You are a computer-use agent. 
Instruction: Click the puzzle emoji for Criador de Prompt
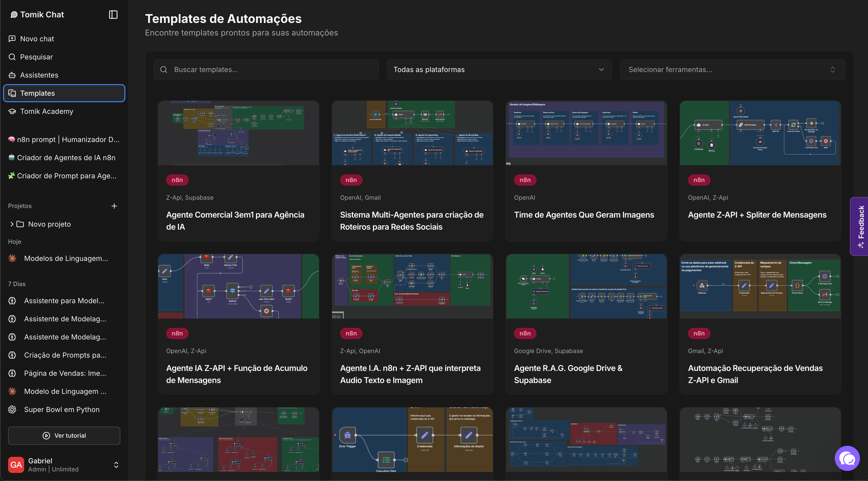click(x=12, y=176)
